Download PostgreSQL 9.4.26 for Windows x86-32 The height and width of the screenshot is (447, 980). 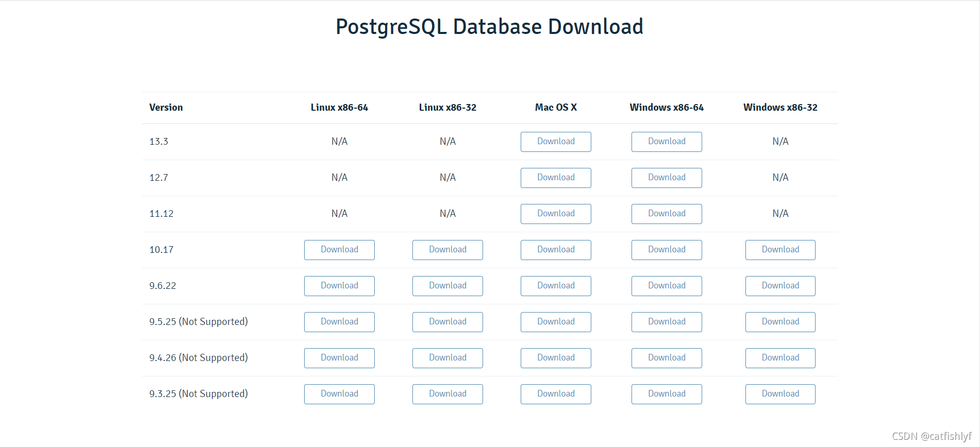point(780,358)
